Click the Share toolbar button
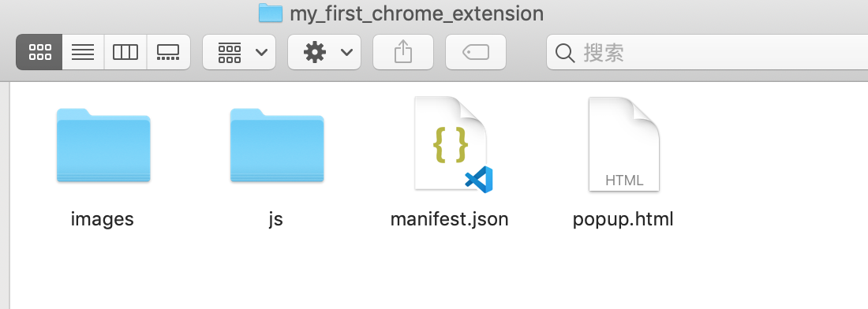The height and width of the screenshot is (309, 868). point(403,52)
